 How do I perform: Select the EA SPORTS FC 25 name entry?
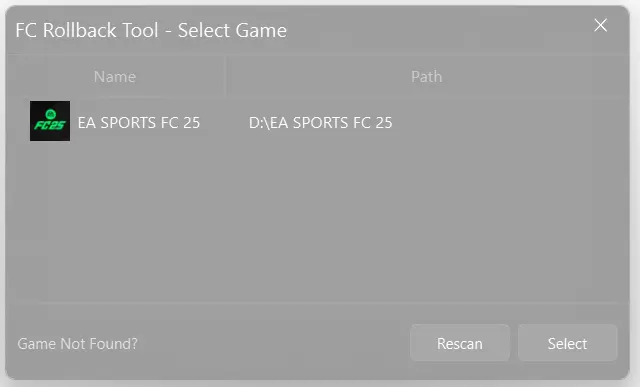[x=139, y=122]
